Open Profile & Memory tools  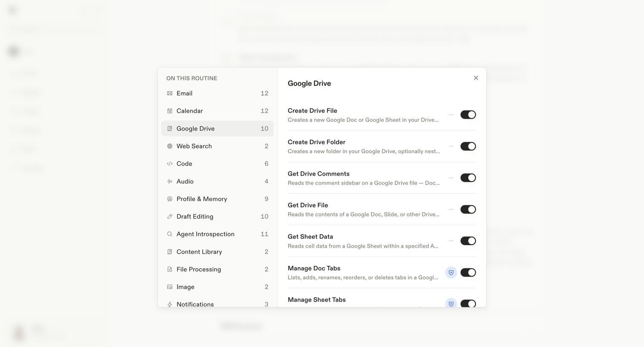pos(217,199)
